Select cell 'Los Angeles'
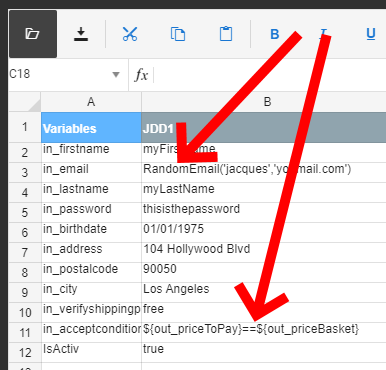This screenshot has height=370, width=386. [x=264, y=293]
